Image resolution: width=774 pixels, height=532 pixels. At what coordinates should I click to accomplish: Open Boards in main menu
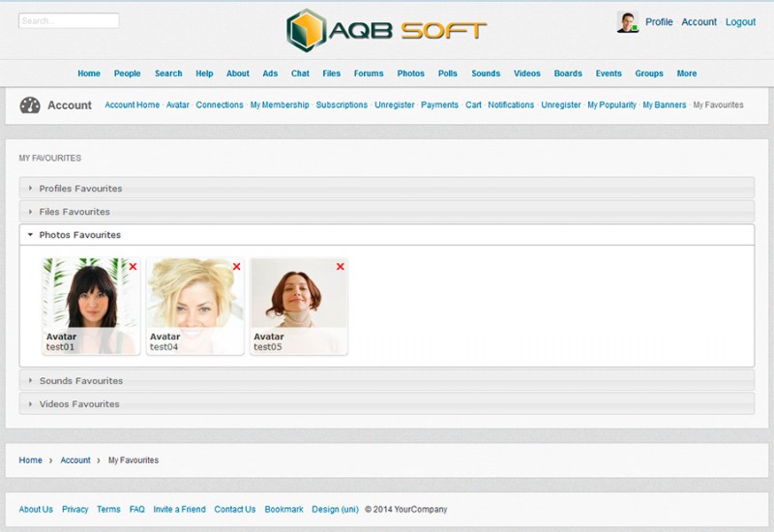click(568, 74)
